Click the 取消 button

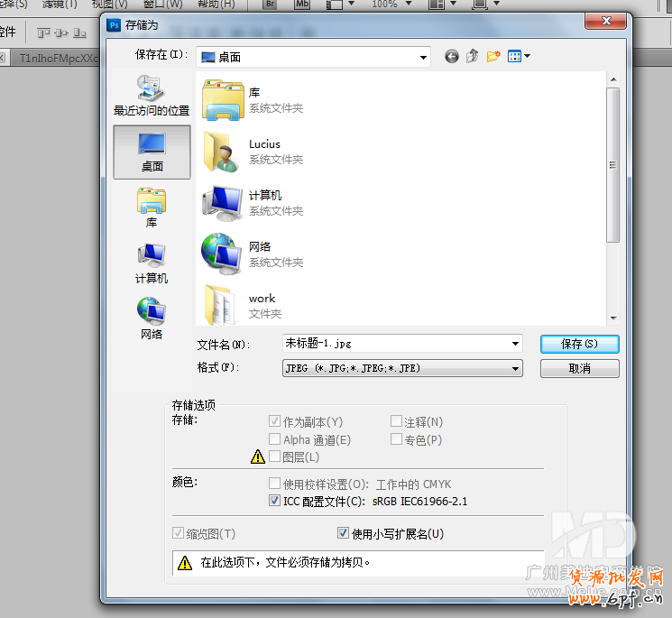579,368
